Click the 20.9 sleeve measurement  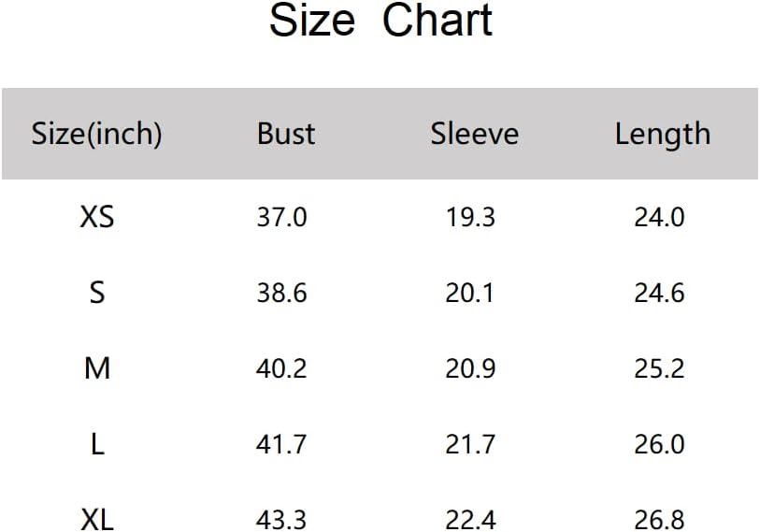point(470,368)
